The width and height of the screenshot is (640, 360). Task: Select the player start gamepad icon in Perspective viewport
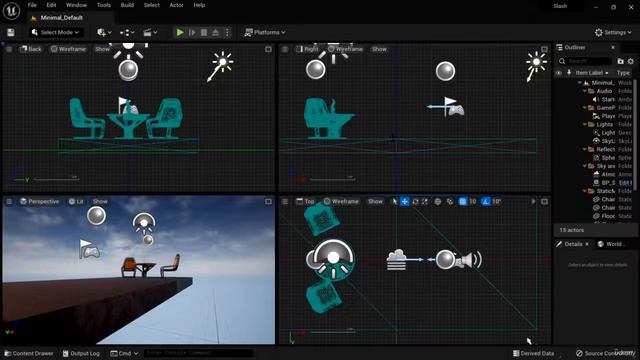click(x=89, y=249)
